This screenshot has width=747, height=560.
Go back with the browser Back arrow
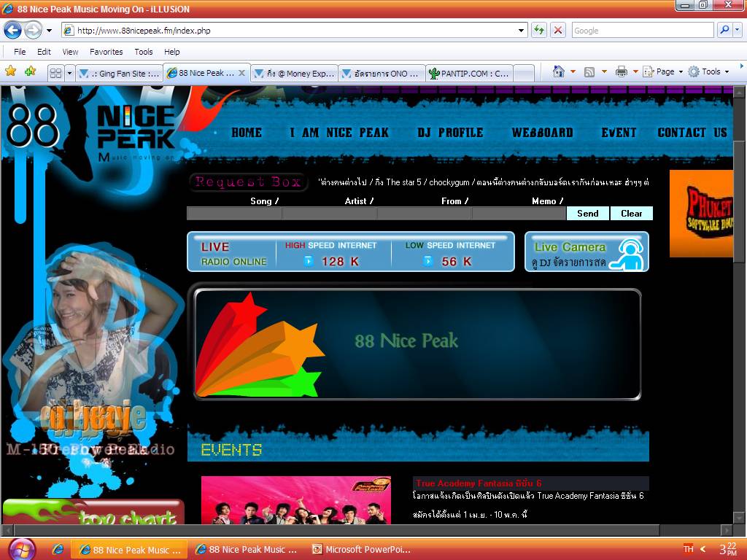[12, 31]
